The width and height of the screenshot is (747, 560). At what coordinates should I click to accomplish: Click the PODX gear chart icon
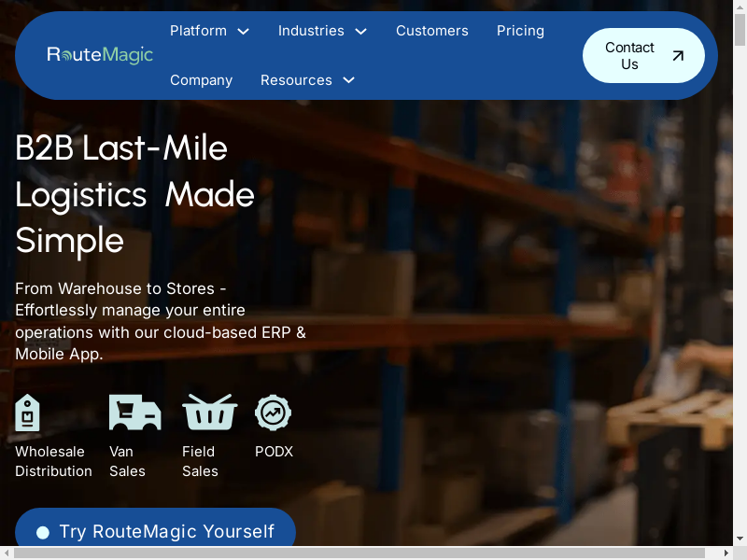tap(274, 413)
